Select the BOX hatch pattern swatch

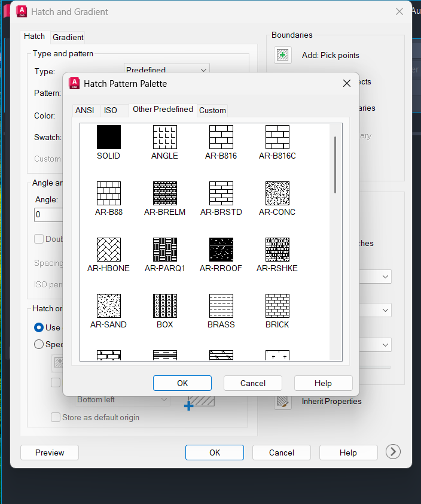(164, 306)
